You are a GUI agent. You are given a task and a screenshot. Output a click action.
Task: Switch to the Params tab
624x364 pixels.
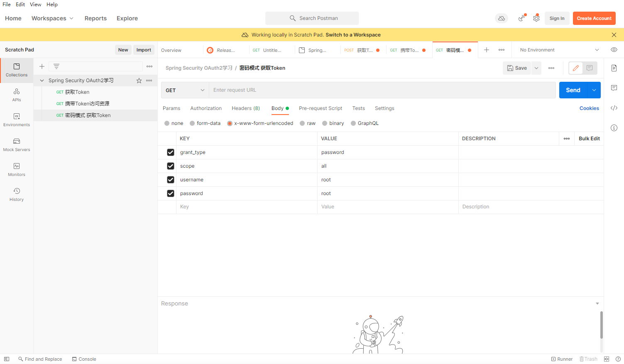click(171, 108)
